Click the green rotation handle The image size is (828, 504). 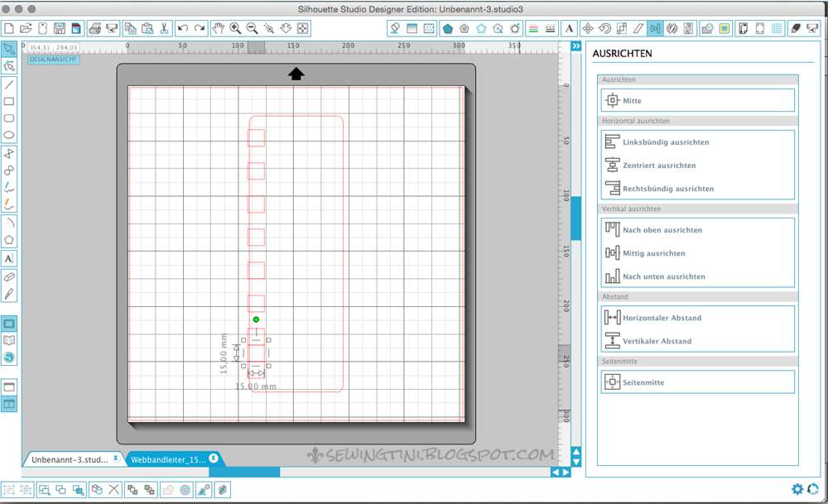[x=256, y=319]
